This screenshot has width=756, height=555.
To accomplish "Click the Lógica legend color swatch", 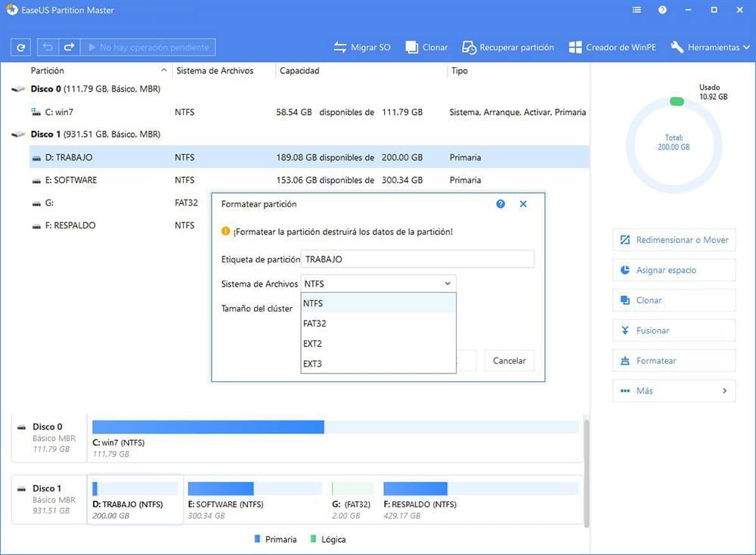I will click(x=314, y=538).
